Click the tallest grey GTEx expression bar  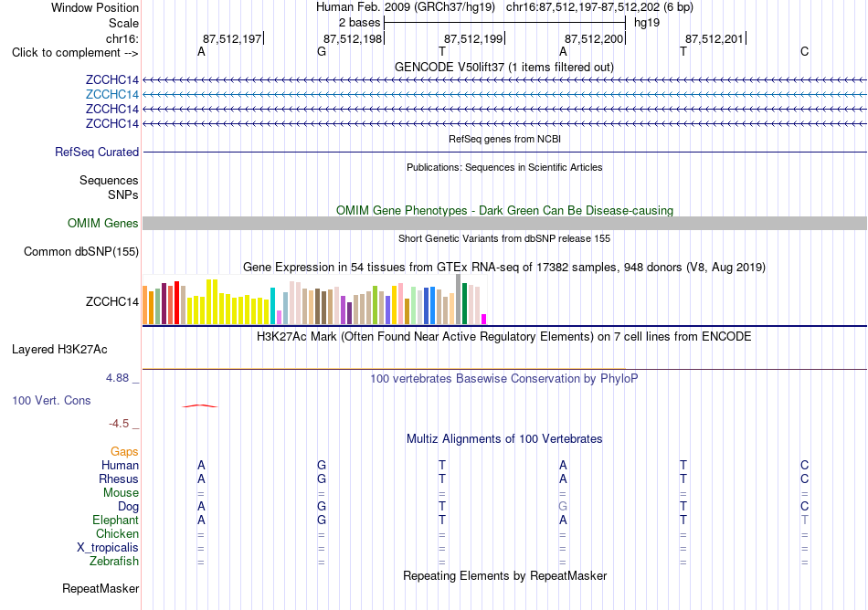459,300
